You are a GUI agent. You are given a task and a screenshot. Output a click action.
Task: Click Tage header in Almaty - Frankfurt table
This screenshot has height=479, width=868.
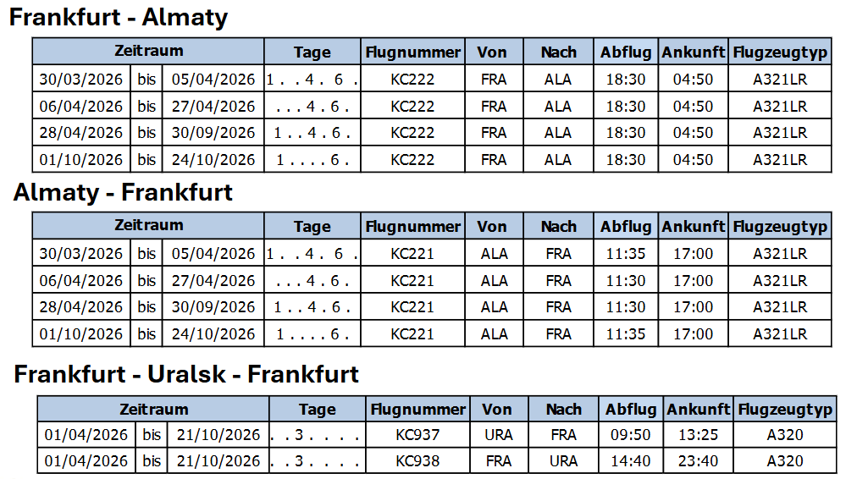point(312,227)
